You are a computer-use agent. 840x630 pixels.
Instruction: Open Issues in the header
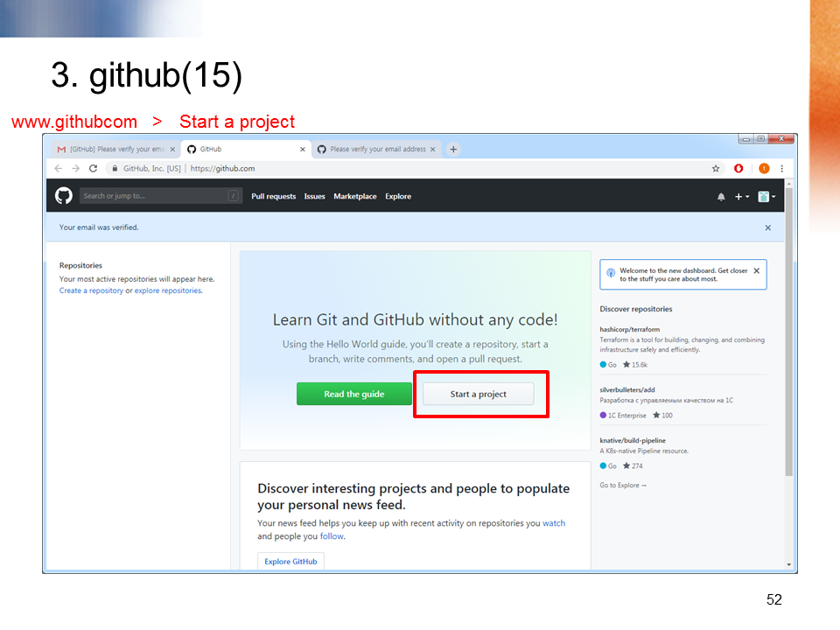314,197
